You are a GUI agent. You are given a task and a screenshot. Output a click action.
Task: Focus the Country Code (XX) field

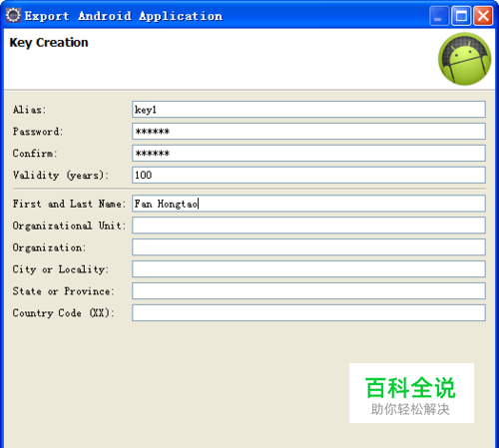pos(308,313)
